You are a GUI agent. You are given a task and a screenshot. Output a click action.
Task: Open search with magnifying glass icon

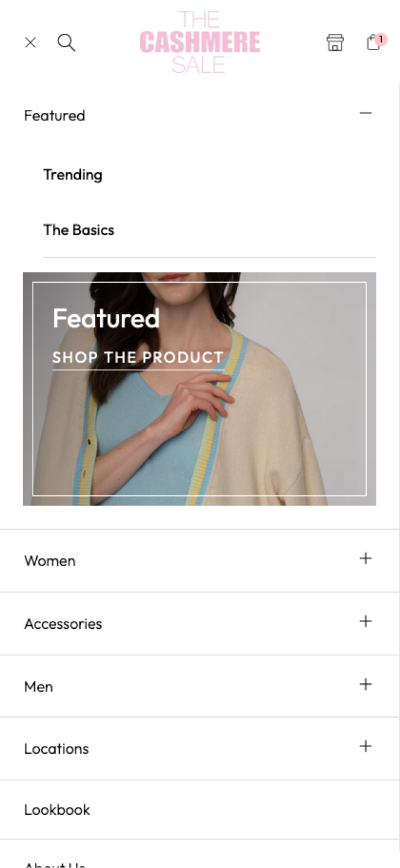pyautogui.click(x=66, y=42)
